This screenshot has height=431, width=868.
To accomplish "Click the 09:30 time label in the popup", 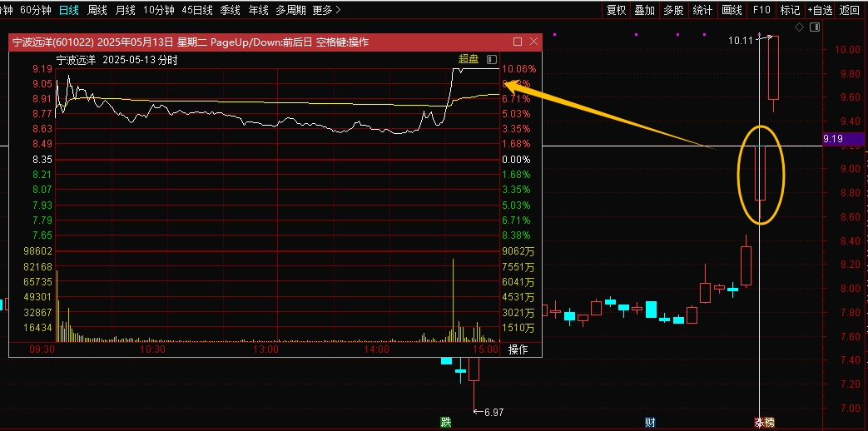I will 42,349.
